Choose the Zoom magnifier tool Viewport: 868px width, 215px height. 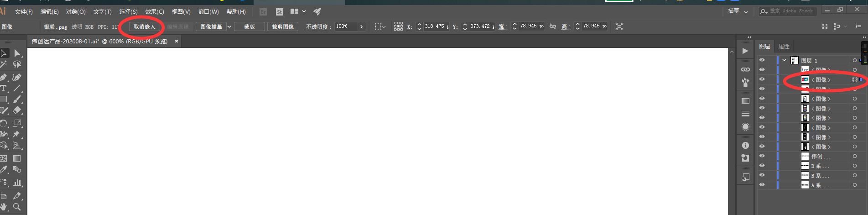point(17,207)
